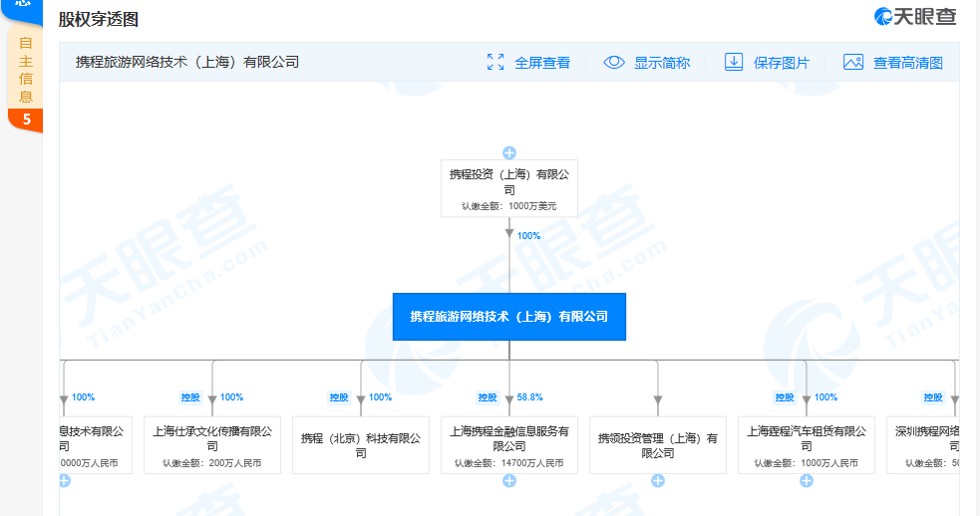Click 控股 tag beside 携程（北京）科技
This screenshot has width=980, height=516.
(339, 397)
